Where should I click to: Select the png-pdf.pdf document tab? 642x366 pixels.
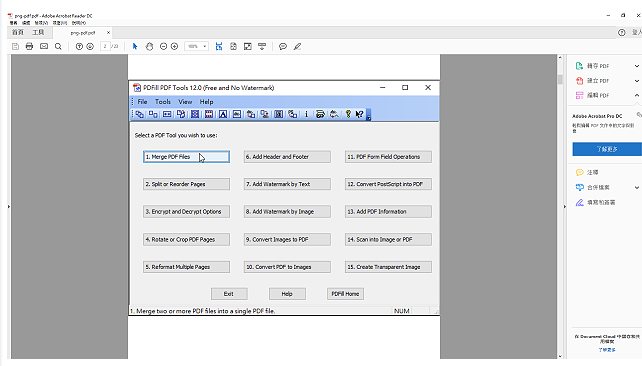83,33
